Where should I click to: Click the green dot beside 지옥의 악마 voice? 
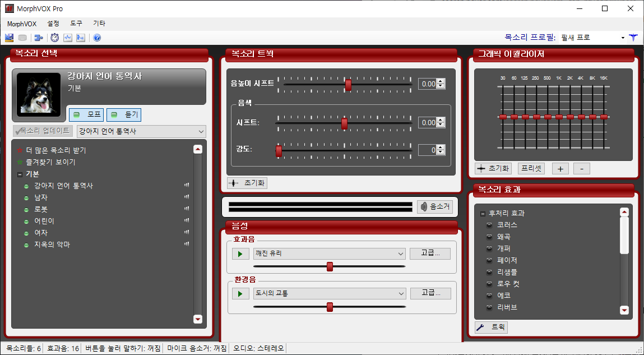pyautogui.click(x=26, y=245)
